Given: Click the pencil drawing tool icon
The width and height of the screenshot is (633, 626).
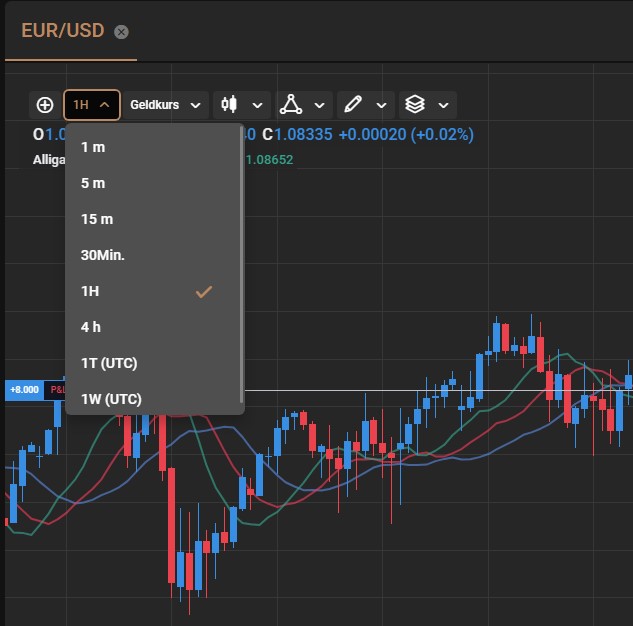Looking at the screenshot, I should click(353, 104).
